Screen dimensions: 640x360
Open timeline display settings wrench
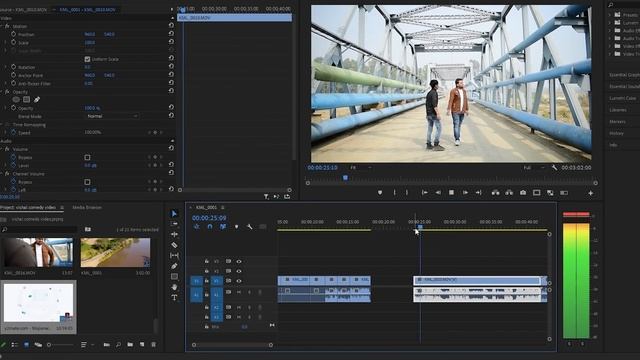[x=249, y=227]
